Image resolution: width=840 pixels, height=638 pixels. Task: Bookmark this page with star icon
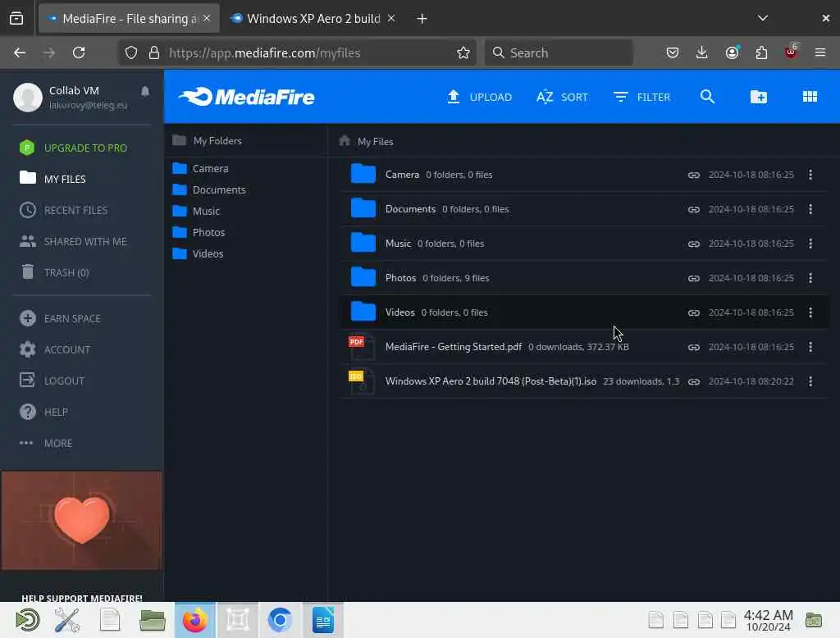point(463,52)
